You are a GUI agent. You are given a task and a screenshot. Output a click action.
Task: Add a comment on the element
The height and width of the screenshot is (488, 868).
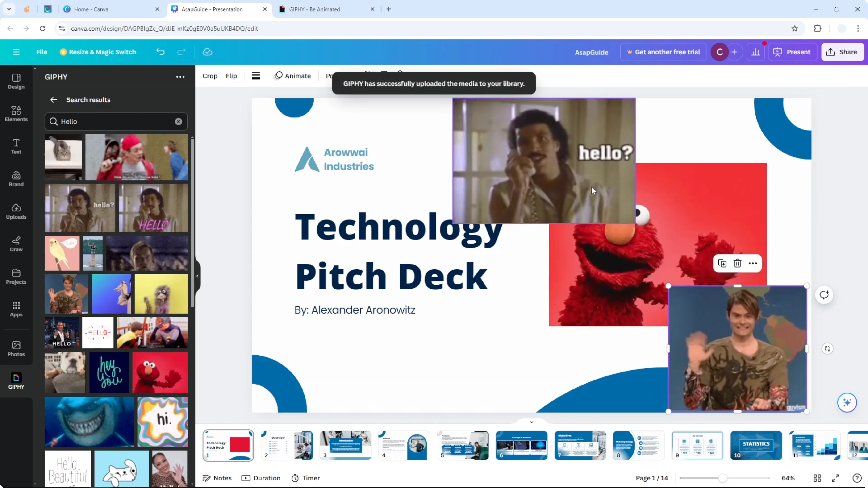coord(824,295)
